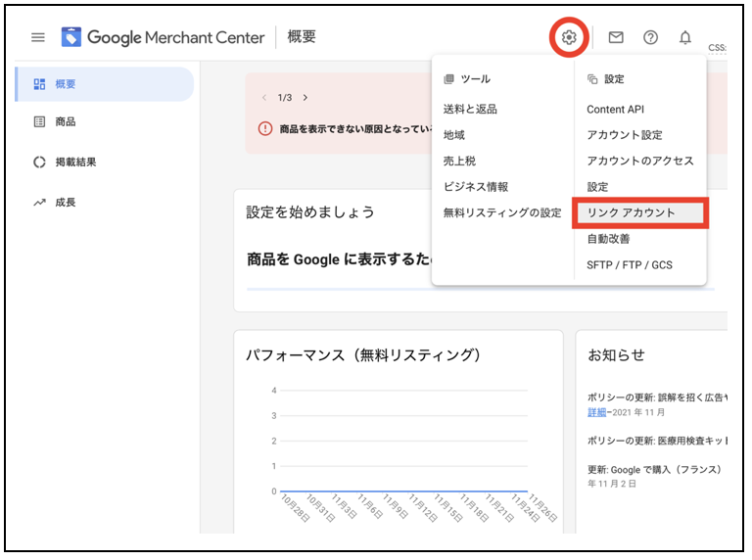Click the Google Merchant Center logo
This screenshot has width=752, height=560.
coord(163,37)
